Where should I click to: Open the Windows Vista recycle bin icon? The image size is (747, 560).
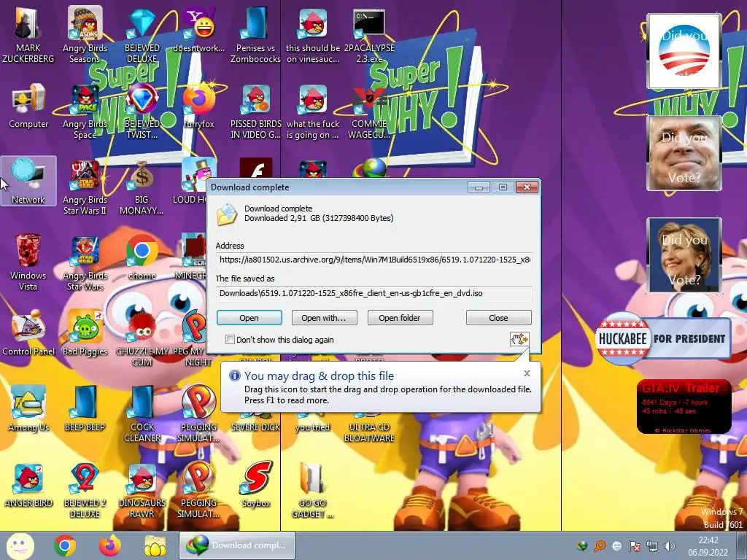(28, 262)
